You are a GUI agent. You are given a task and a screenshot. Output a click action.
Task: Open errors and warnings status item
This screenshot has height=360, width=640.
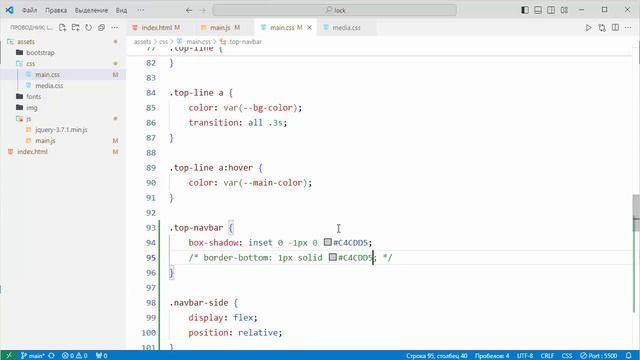(x=75, y=356)
